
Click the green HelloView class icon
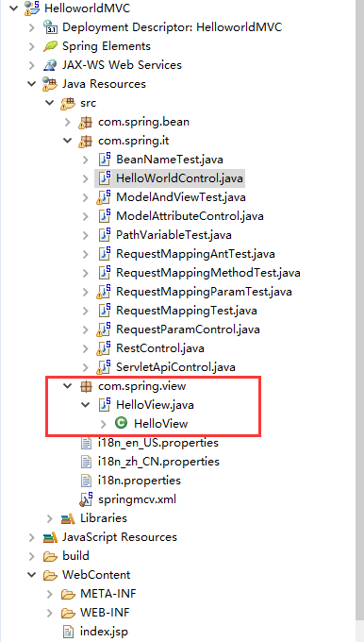(x=121, y=423)
